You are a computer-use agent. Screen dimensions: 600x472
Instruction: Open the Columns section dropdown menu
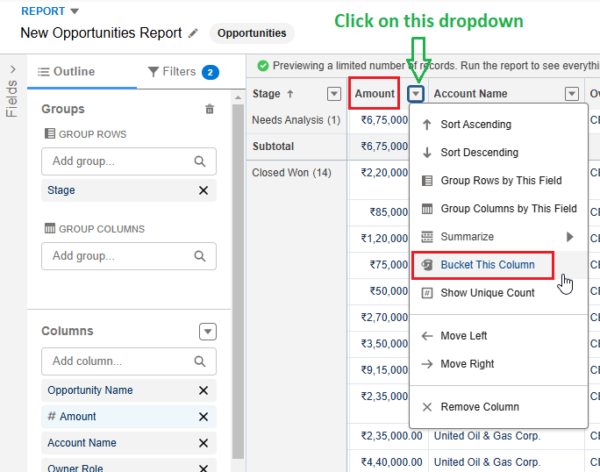pos(208,332)
